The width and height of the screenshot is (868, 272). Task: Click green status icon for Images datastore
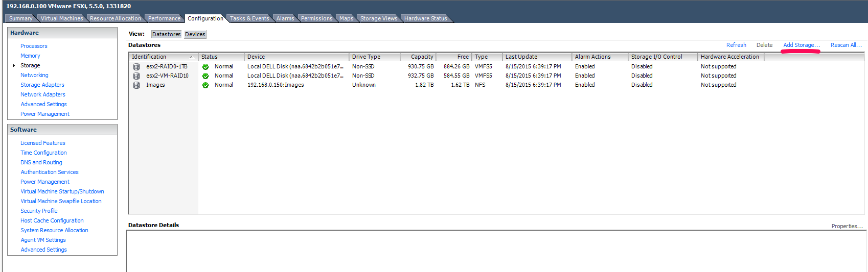point(205,85)
